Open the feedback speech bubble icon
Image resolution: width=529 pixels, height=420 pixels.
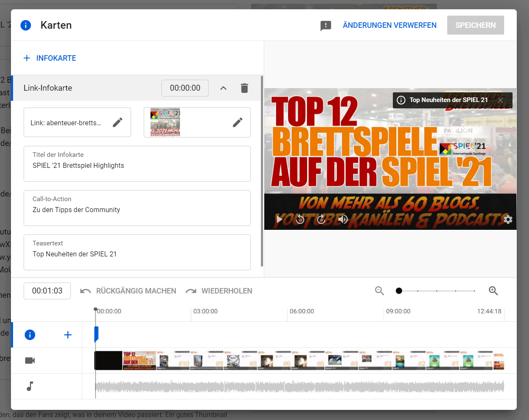[x=325, y=25]
